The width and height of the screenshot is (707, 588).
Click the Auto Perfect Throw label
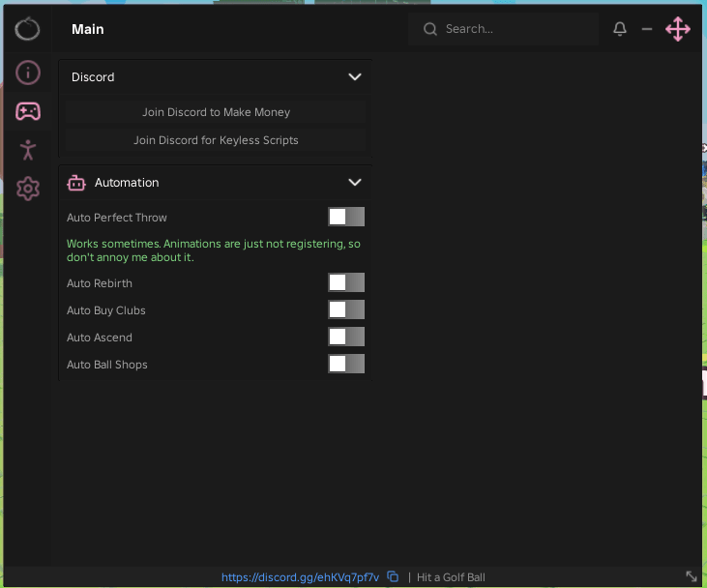click(x=117, y=218)
